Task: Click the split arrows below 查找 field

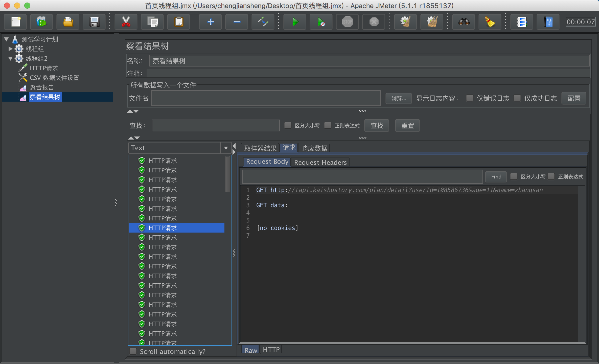Action: (134, 138)
